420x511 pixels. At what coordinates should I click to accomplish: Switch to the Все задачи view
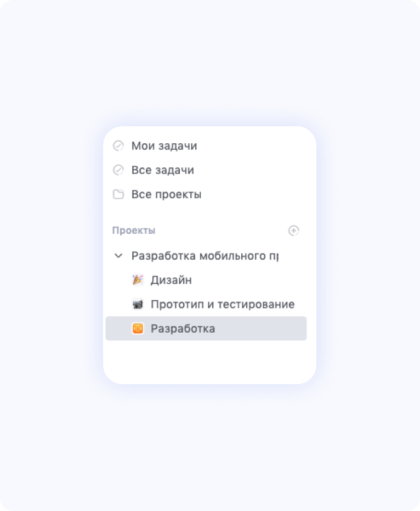(x=163, y=170)
